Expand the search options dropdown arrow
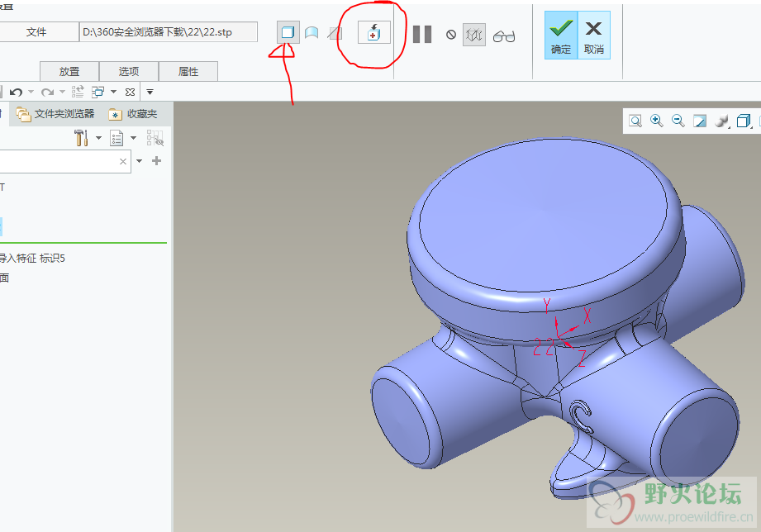The height and width of the screenshot is (532, 761). [x=140, y=160]
